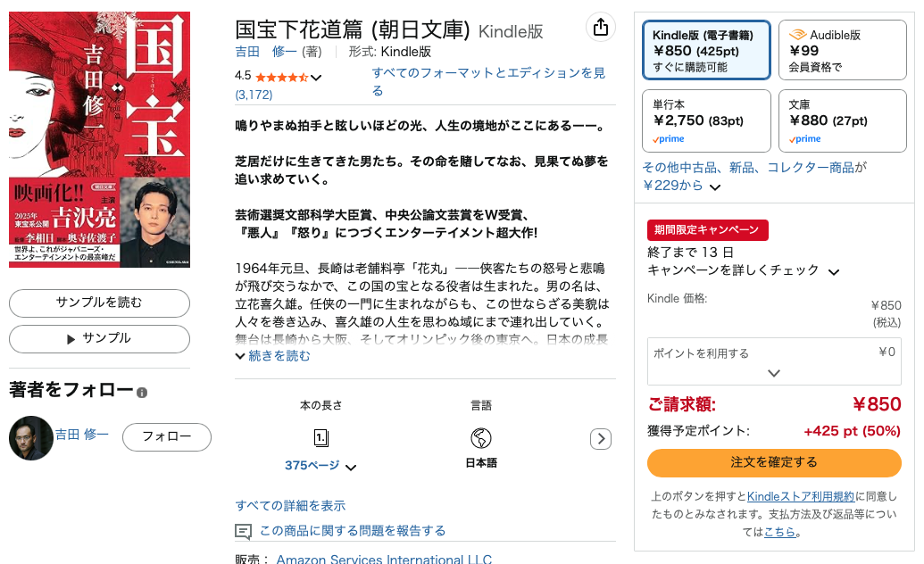Expand 続きを読む to read full description
924x564 pixels.
272,356
